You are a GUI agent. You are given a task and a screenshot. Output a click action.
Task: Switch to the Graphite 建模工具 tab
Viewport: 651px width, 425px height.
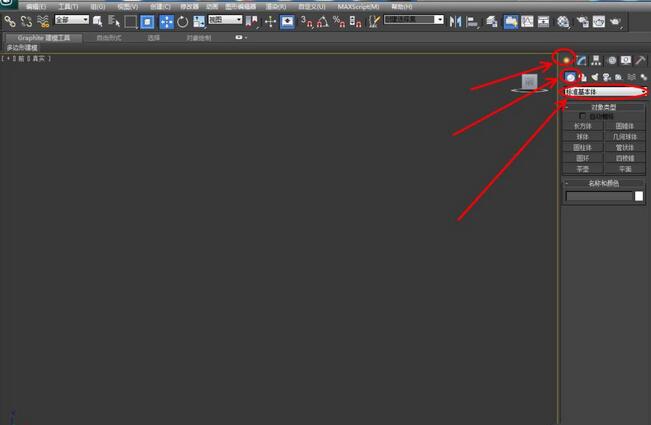coord(45,37)
